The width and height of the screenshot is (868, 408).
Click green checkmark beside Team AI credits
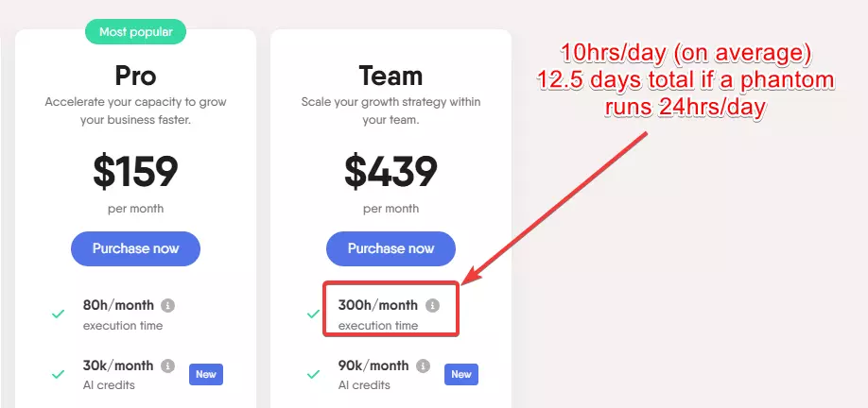[313, 374]
